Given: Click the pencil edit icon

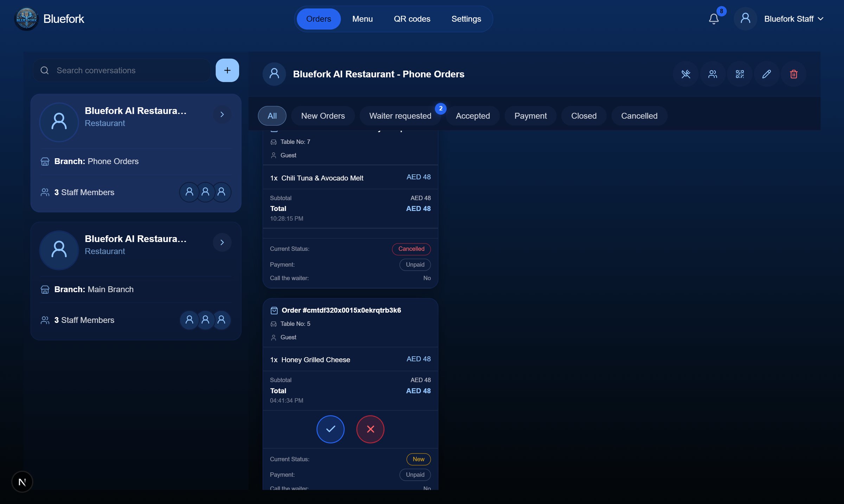Looking at the screenshot, I should tap(767, 74).
